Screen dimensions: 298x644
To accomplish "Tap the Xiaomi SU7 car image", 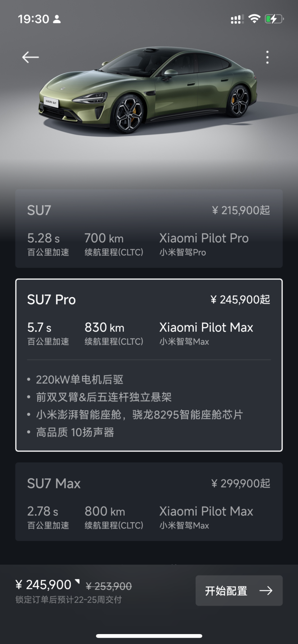I will pos(149,93).
